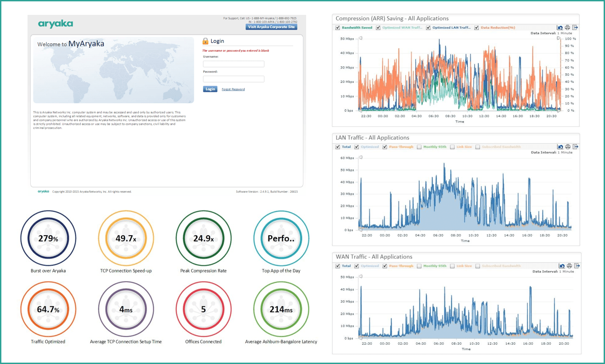Click the reset icon in WAN Traffic chart
The height and width of the screenshot is (364, 605).
562,266
